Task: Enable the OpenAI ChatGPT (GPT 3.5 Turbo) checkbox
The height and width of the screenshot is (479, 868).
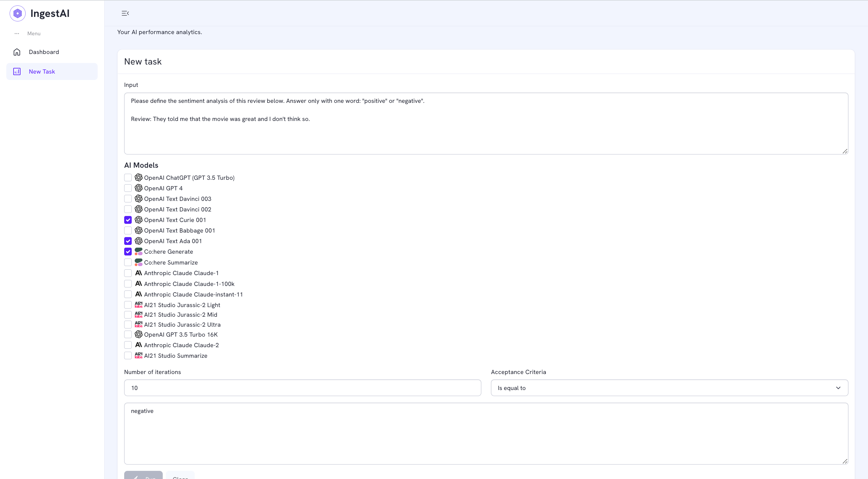Action: 128,177
